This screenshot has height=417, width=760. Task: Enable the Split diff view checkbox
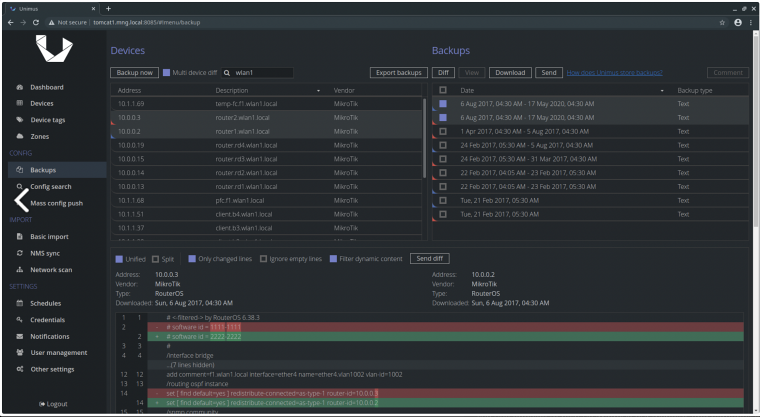click(156, 259)
